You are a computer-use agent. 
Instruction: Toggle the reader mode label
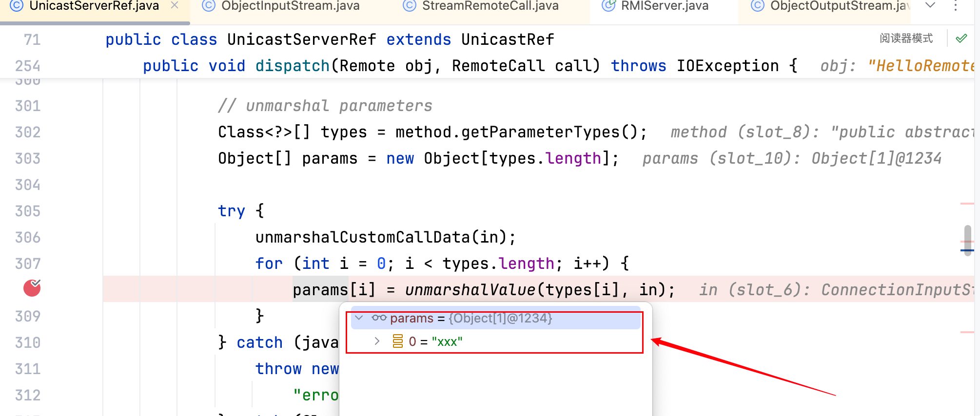click(906, 38)
